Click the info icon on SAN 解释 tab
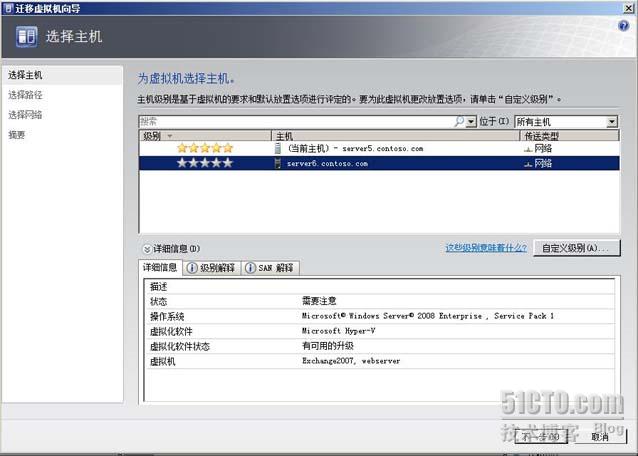 pyautogui.click(x=251, y=268)
